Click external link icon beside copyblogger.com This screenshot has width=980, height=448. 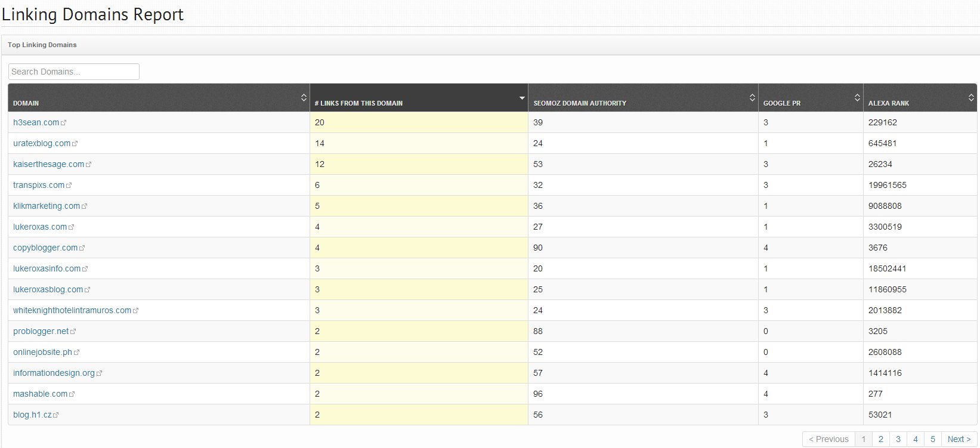pos(82,248)
